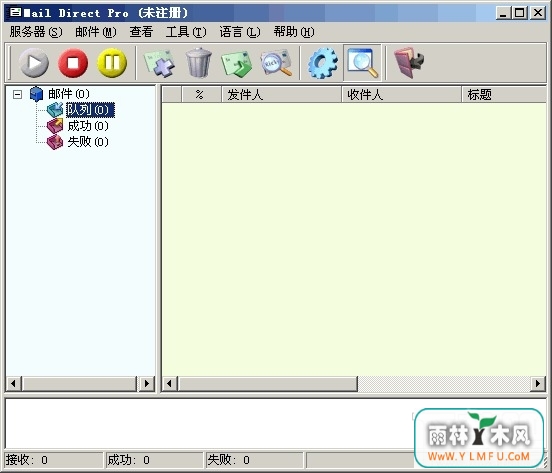
Task: Toggle the log viewer magnifier window icon
Action: (362, 63)
